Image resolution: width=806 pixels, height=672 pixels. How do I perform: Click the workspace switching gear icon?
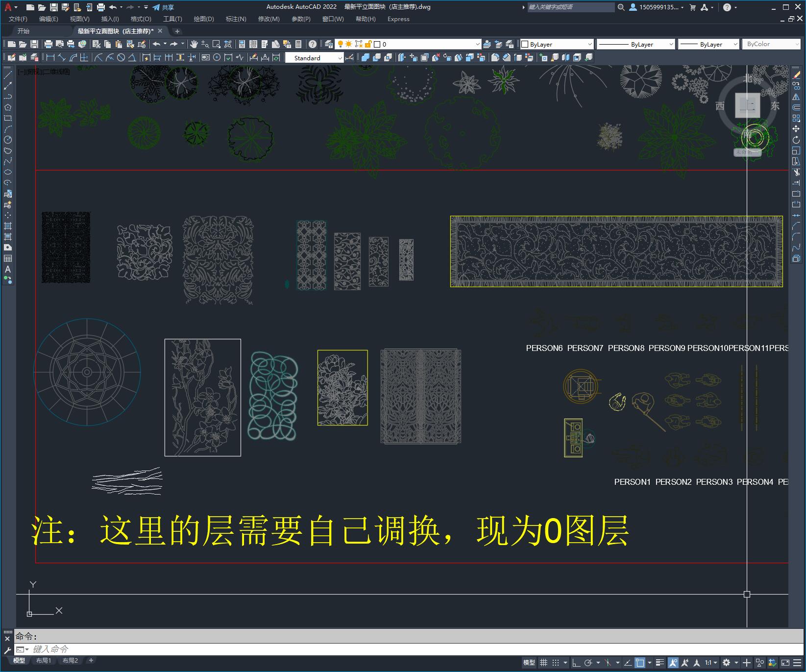pyautogui.click(x=726, y=663)
